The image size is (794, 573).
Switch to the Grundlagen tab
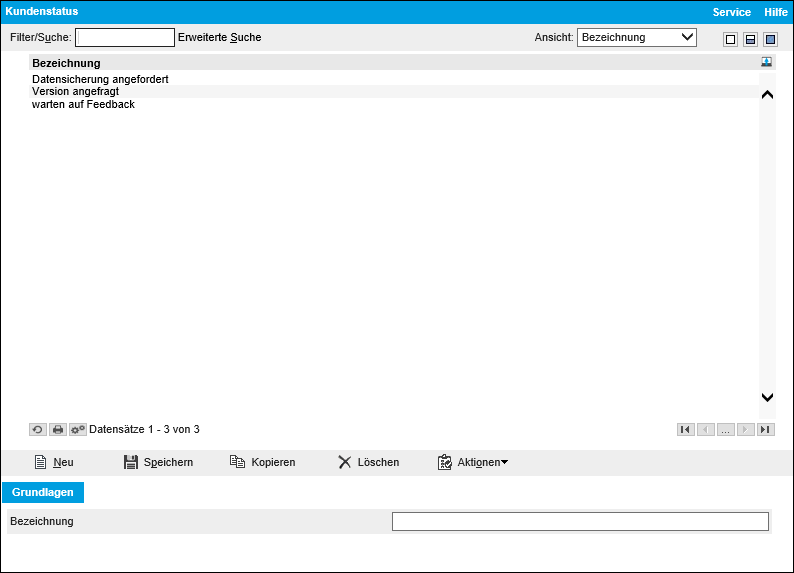click(x=43, y=493)
